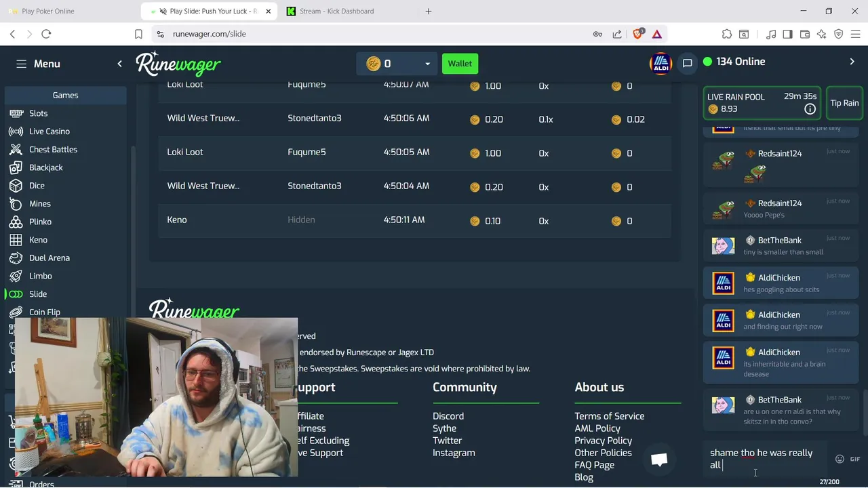
Task: Reload the current page
Action: pyautogui.click(x=46, y=34)
